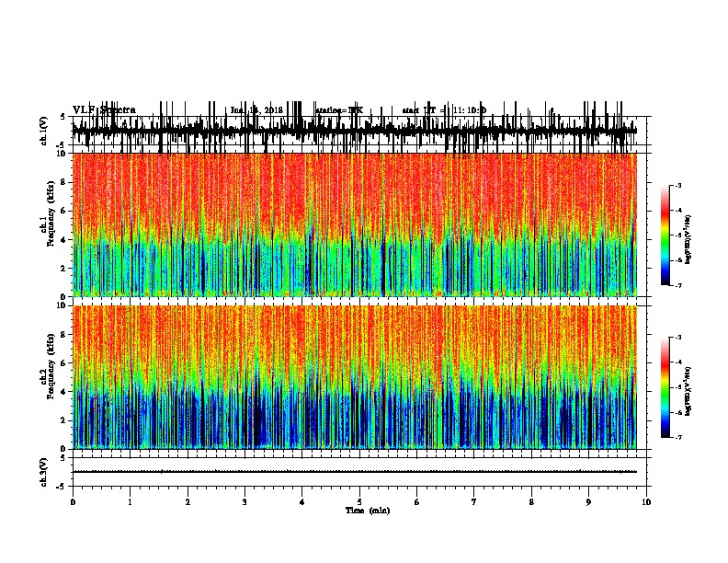This screenshot has width=728, height=563.
Task: Click the "-3" label on ch.1 color scale
Action: [678, 185]
